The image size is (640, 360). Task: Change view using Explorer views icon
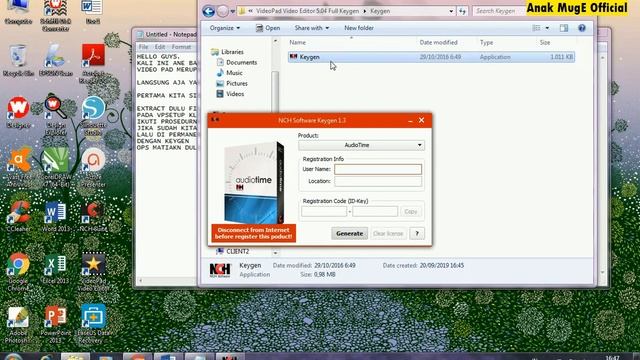coord(536,28)
